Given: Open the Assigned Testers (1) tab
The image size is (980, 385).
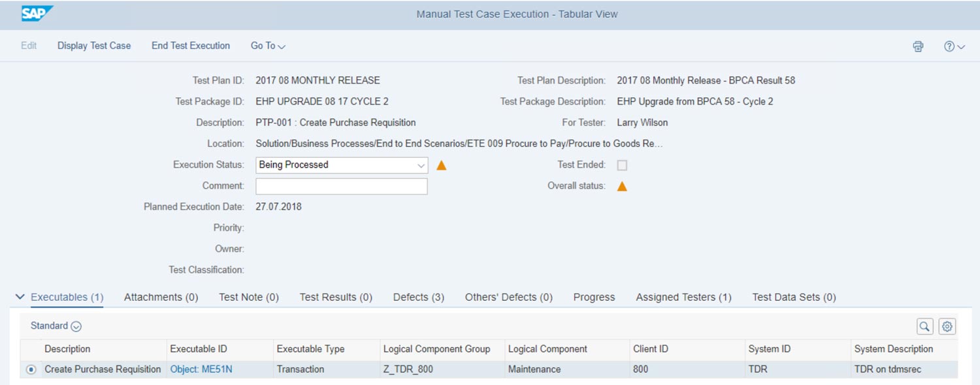Looking at the screenshot, I should point(683,297).
